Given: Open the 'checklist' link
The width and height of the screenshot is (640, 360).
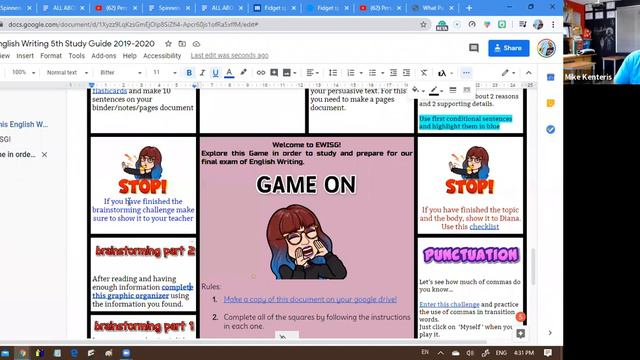Looking at the screenshot, I should tap(484, 227).
